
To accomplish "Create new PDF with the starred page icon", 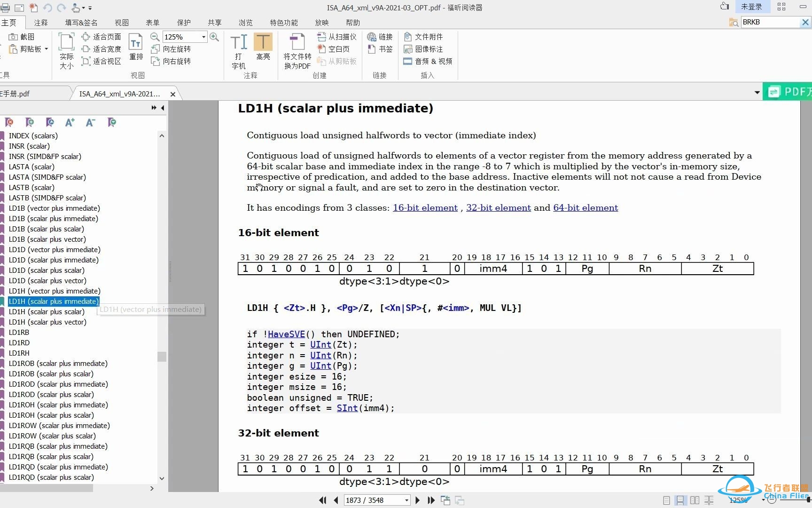I will click(x=33, y=8).
